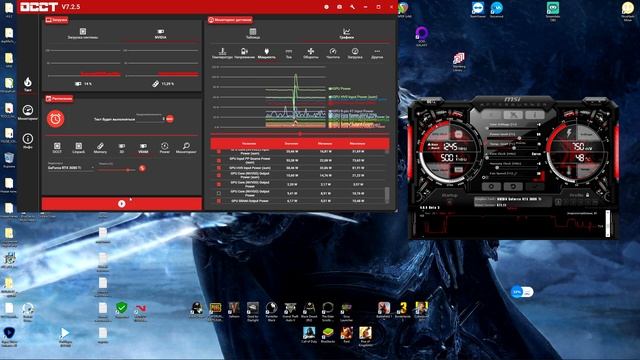Screen dimensions: 640x360
Task: Select the 3D test type
Action: [122, 148]
